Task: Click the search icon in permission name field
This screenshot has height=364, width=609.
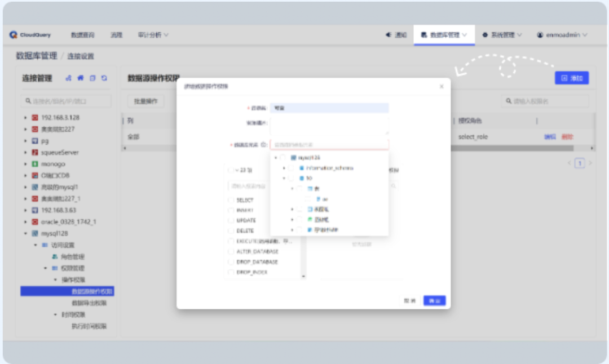Action: 509,101
